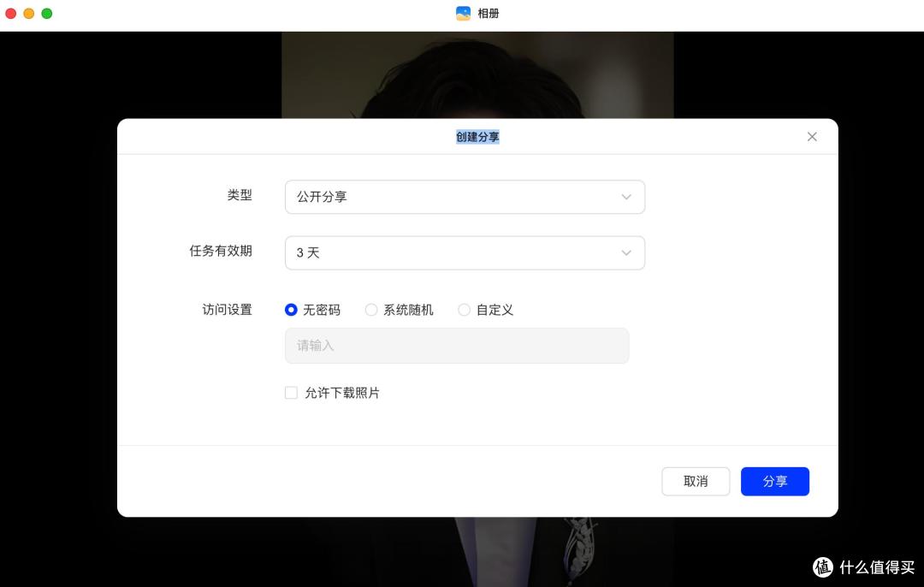Click the yellow minimize window button

click(29, 13)
